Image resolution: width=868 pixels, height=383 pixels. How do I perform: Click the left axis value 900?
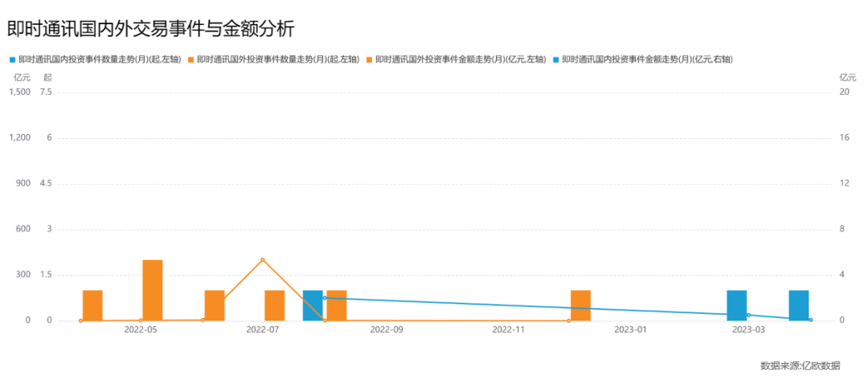point(24,184)
